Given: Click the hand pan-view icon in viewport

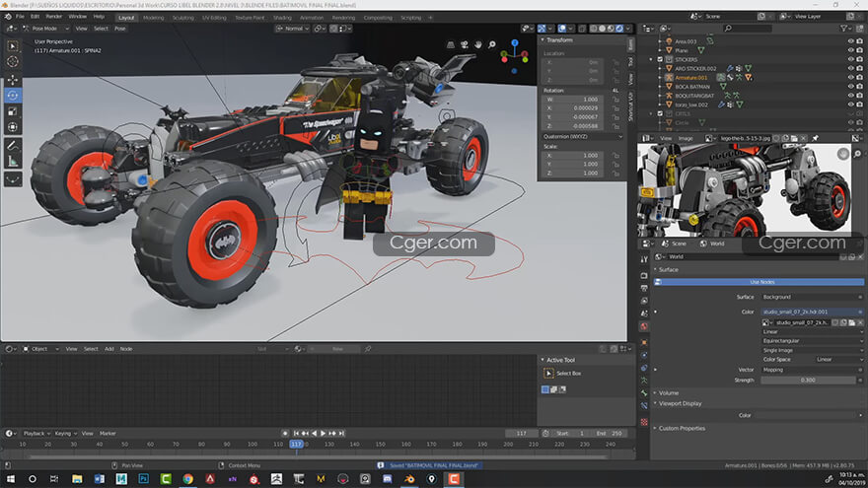Looking at the screenshot, I should [x=478, y=44].
